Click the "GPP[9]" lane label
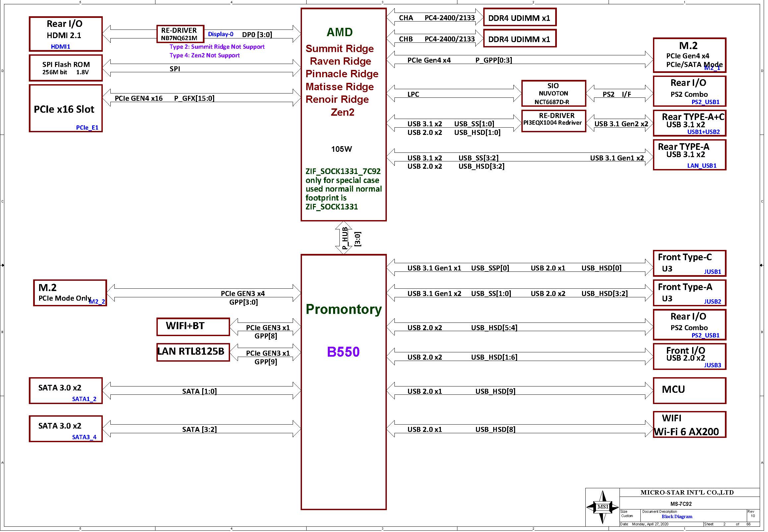 tap(266, 362)
